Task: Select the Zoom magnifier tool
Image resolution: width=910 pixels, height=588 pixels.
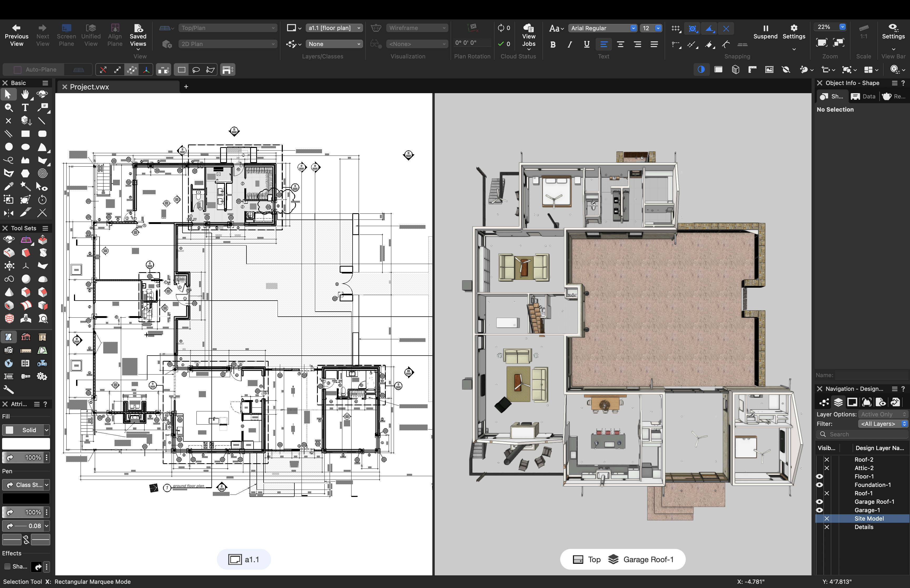Action: 8,108
